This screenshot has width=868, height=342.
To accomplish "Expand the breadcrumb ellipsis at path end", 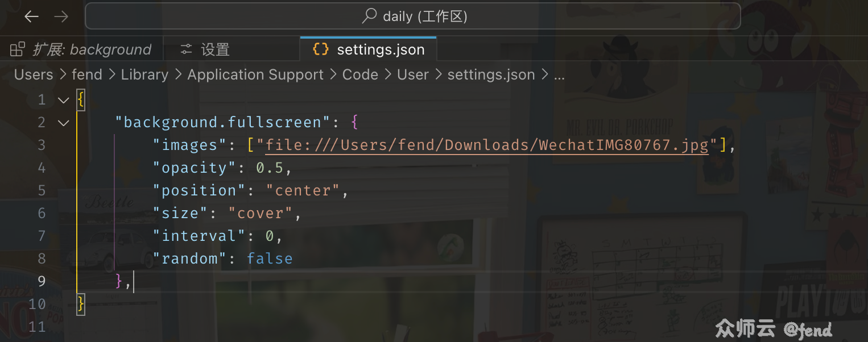I will 559,75.
